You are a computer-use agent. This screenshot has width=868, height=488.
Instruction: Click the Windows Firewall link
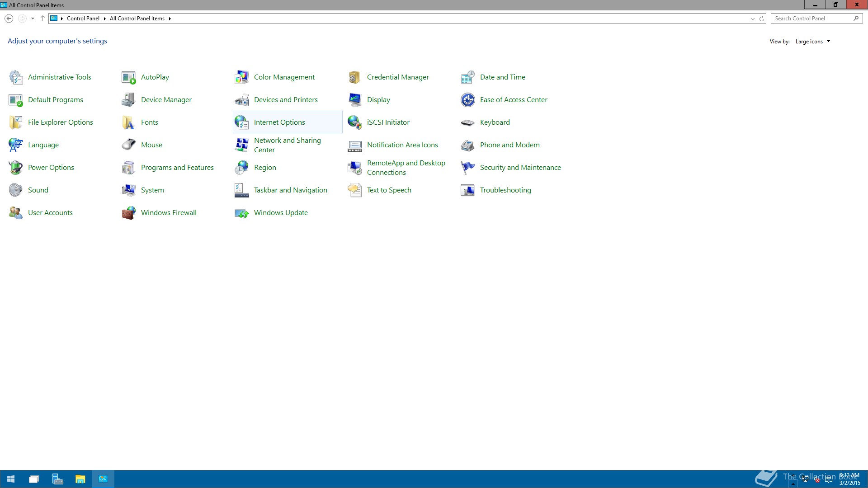(169, 213)
